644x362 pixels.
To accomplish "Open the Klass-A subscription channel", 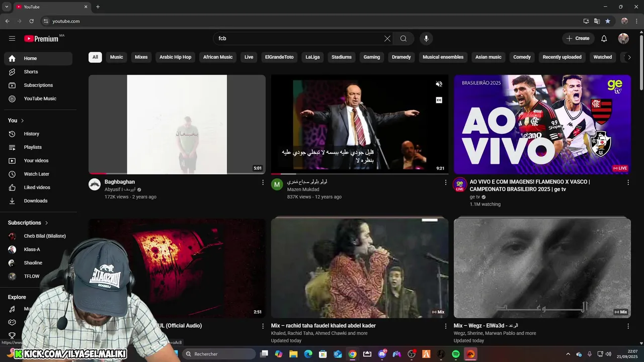I will [x=38, y=249].
